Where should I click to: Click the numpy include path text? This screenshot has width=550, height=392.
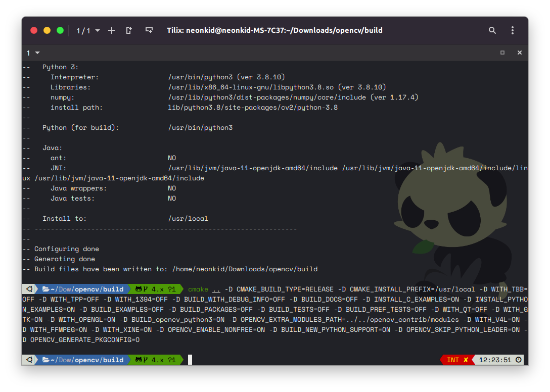pos(293,97)
